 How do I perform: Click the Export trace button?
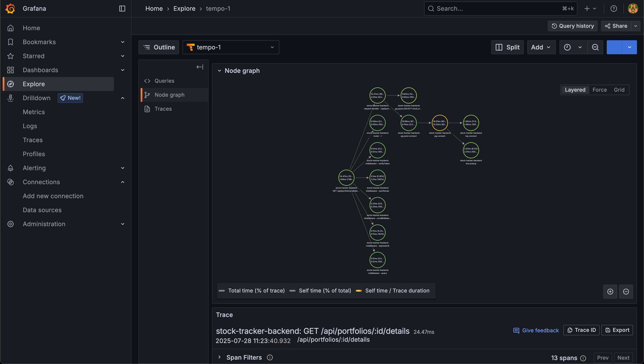pos(617,330)
